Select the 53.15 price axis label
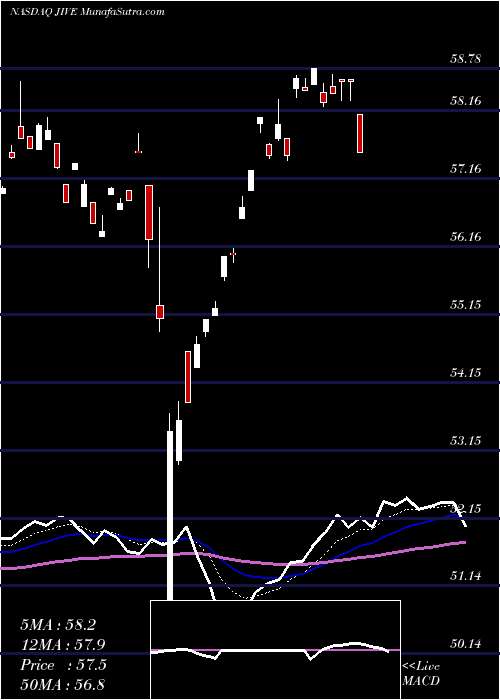The height and width of the screenshot is (700, 500). point(466,441)
